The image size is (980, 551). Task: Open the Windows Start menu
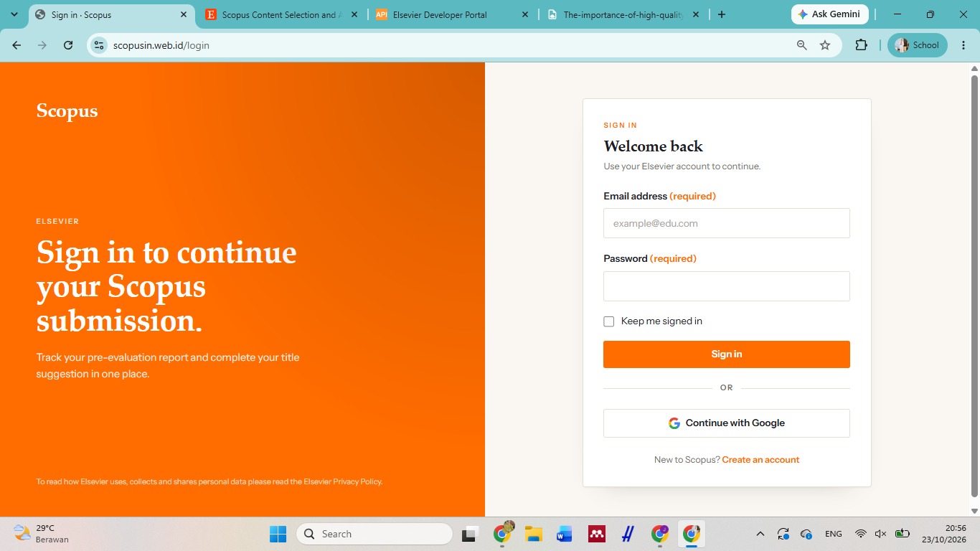[x=278, y=534]
